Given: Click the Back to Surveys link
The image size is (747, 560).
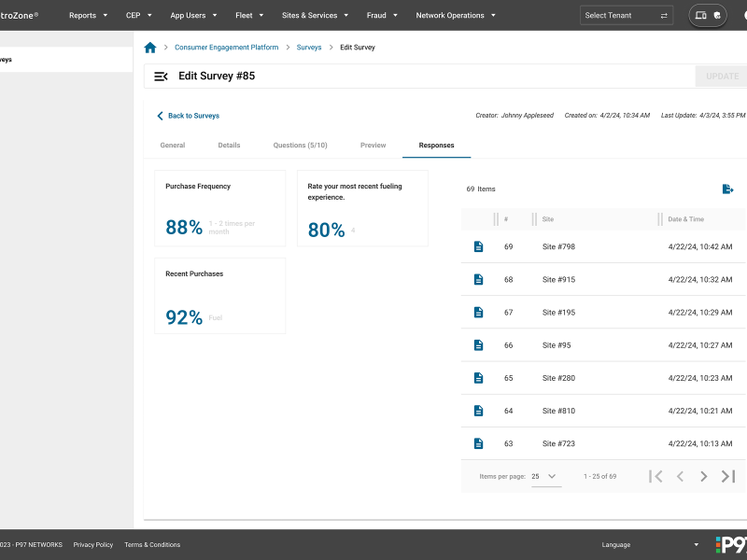Looking at the screenshot, I should coord(193,115).
